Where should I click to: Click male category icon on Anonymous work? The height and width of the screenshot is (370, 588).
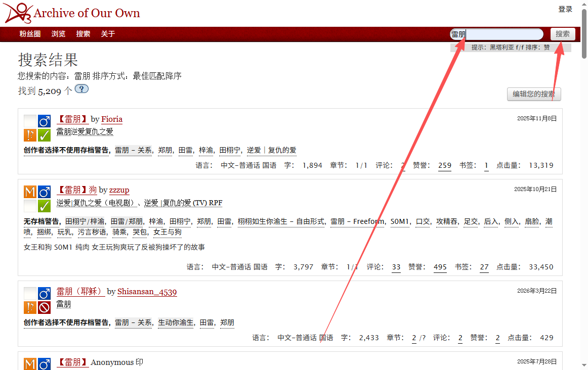(44, 364)
